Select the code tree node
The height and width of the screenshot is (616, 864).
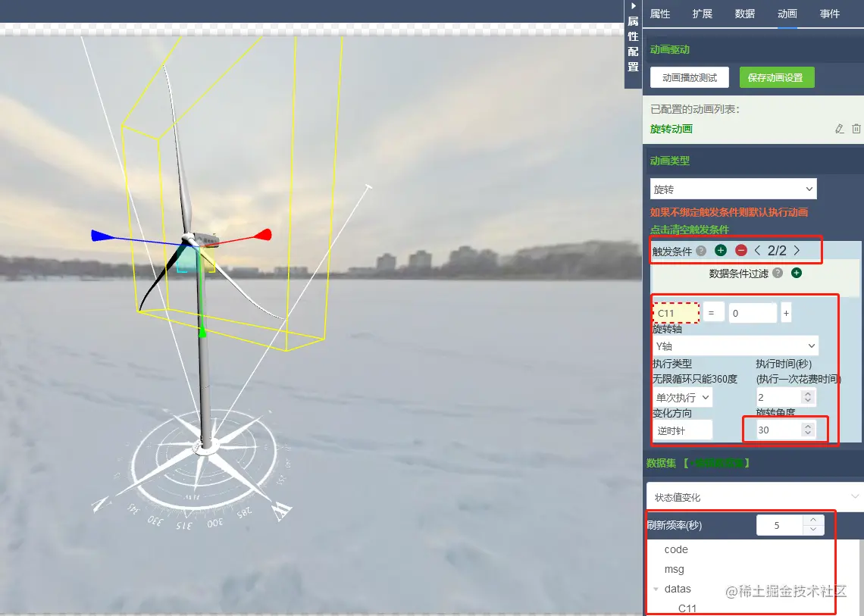676,549
